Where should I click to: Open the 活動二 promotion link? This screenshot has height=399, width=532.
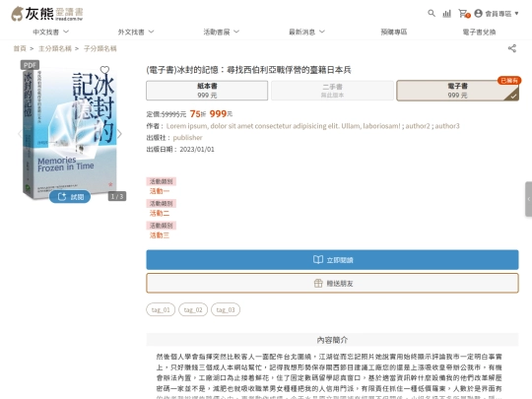tap(160, 213)
